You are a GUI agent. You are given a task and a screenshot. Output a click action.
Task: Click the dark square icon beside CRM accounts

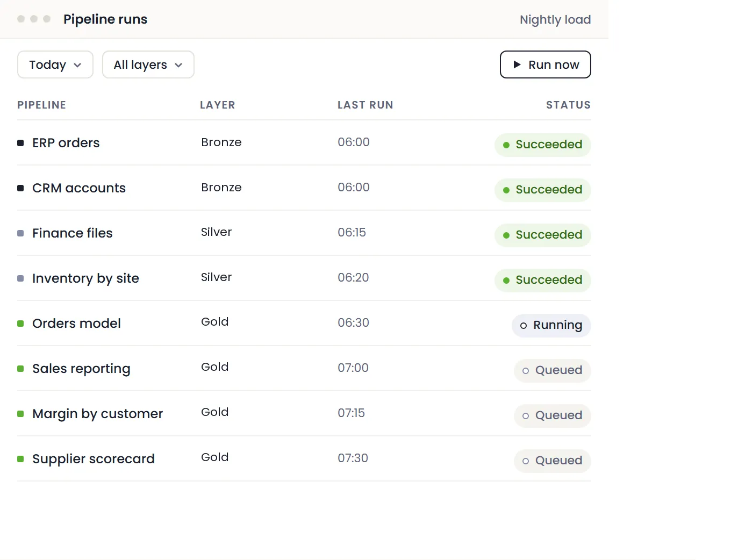tap(20, 188)
